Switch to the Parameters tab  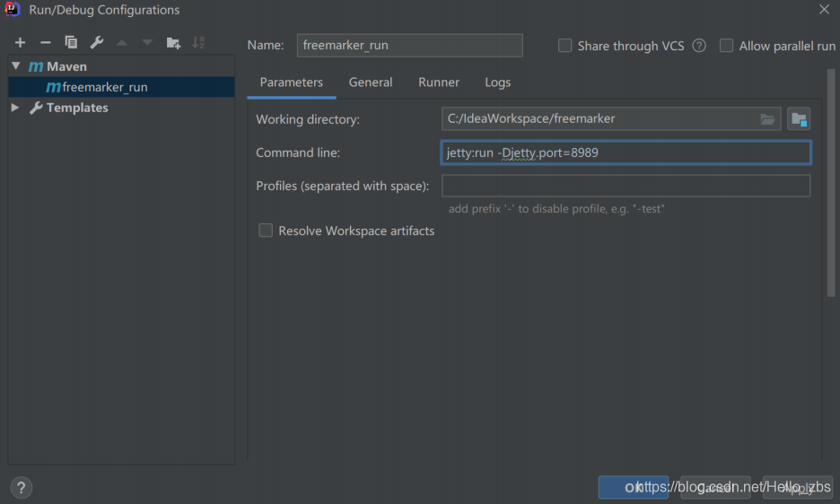[x=292, y=83]
